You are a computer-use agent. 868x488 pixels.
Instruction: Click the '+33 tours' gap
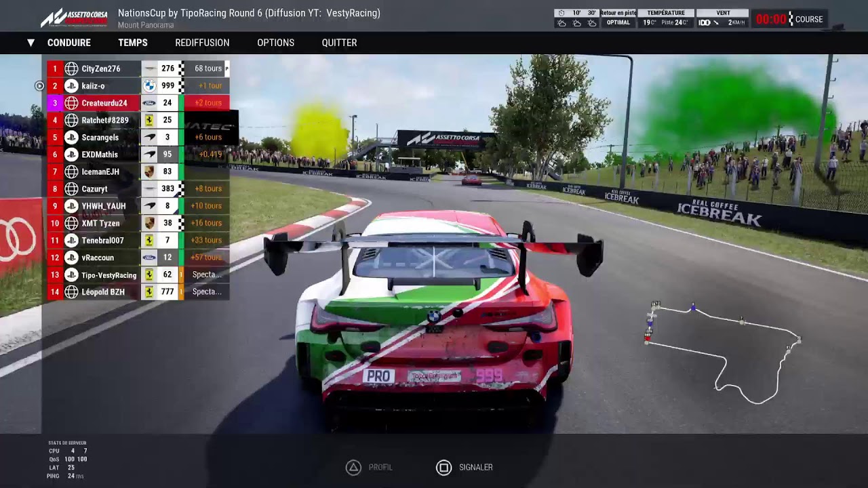(206, 240)
